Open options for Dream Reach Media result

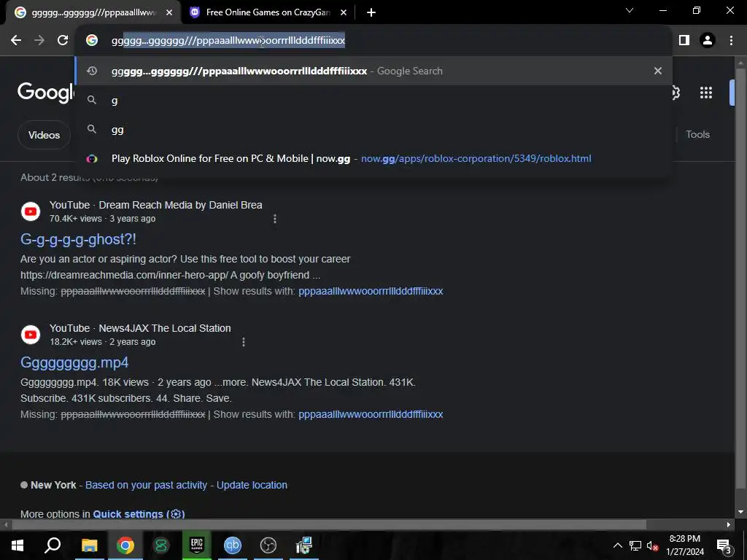pyautogui.click(x=274, y=219)
